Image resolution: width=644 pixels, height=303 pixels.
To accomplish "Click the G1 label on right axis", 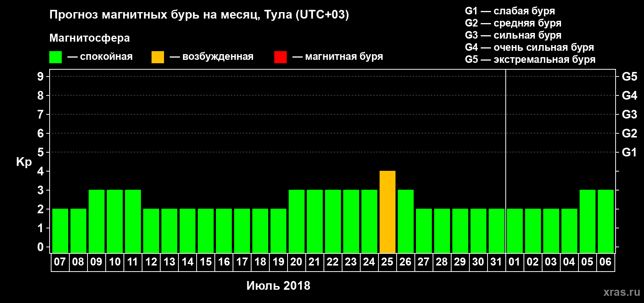I will 630,152.
